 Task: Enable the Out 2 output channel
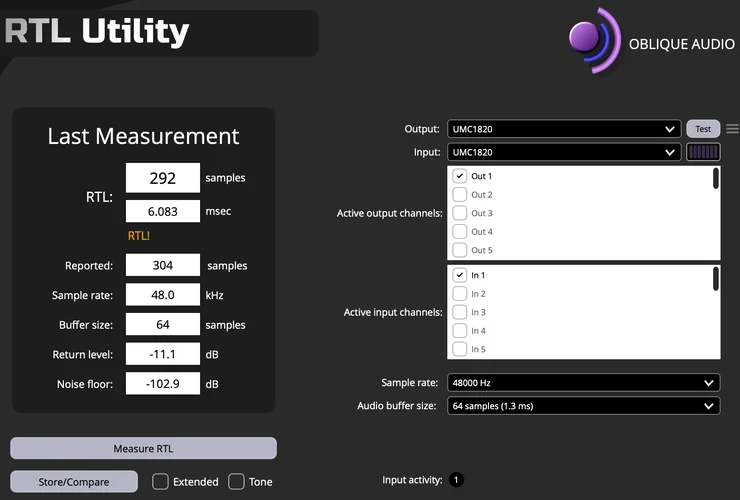[x=460, y=195]
